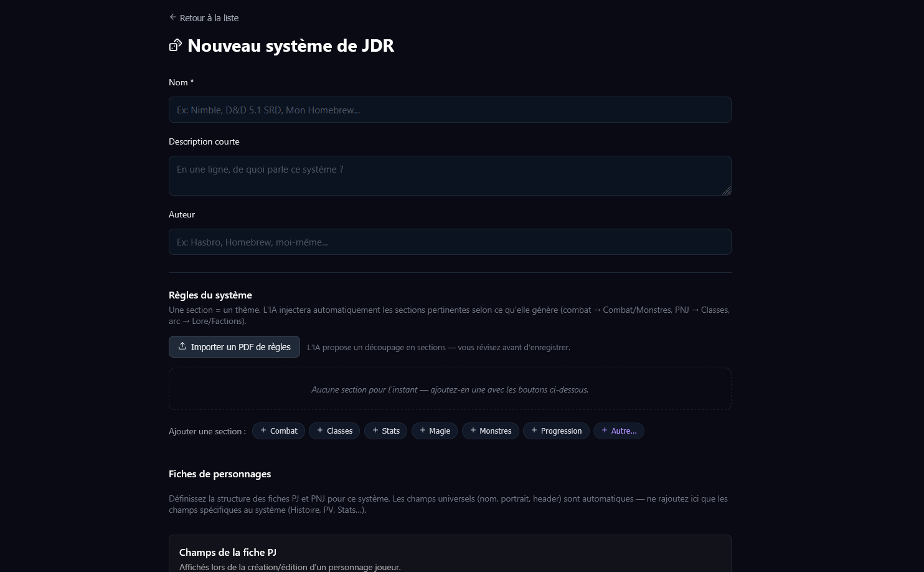This screenshot has width=924, height=572.
Task: Click into the Description courte textarea
Action: click(450, 176)
